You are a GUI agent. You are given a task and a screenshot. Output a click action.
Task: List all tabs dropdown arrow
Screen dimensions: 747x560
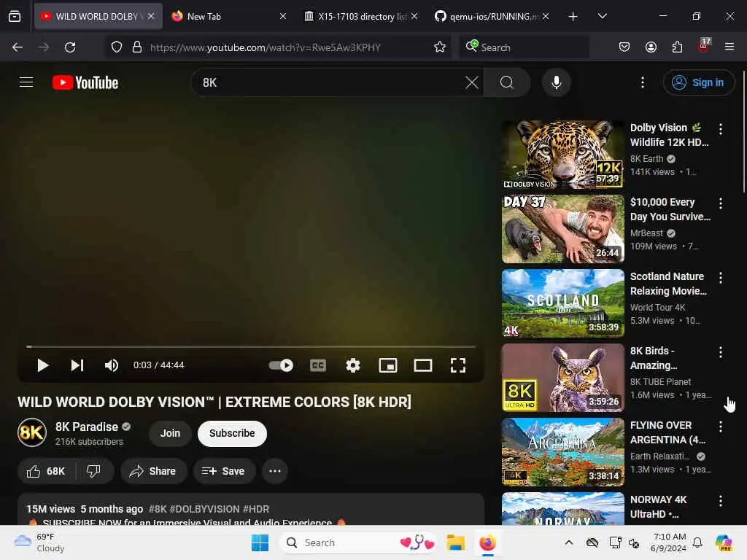[602, 16]
